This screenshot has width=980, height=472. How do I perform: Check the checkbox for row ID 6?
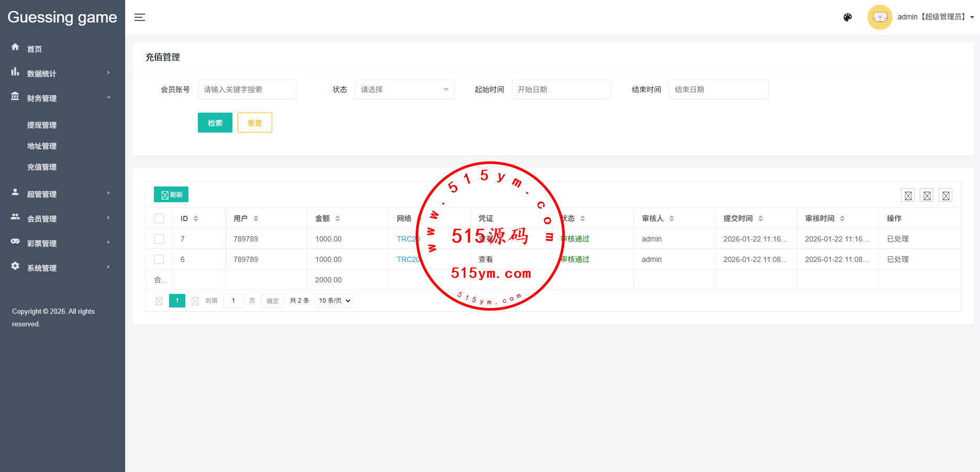(159, 259)
